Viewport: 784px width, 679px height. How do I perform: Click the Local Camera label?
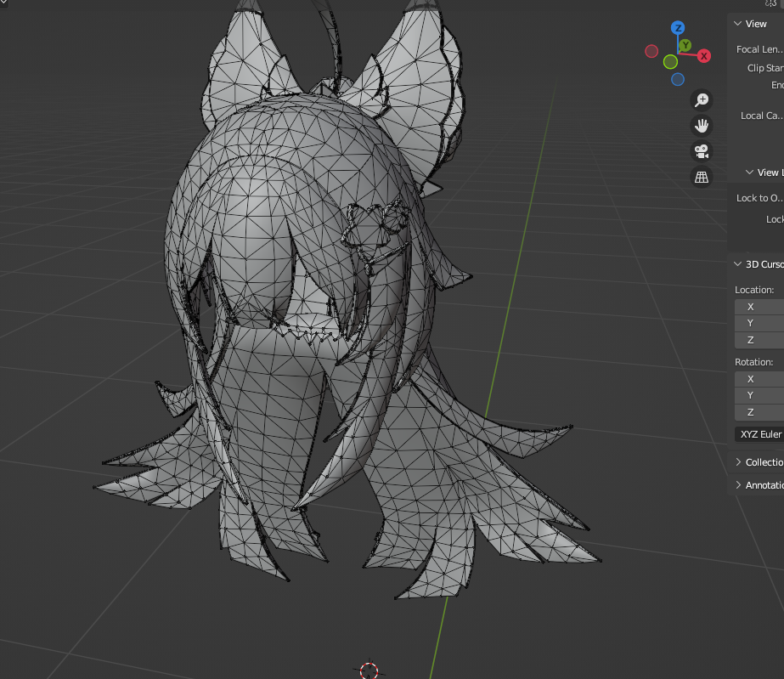click(762, 116)
